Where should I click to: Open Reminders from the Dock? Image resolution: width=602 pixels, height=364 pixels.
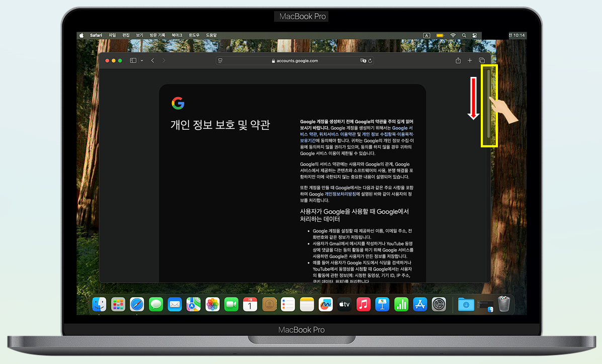(x=288, y=305)
